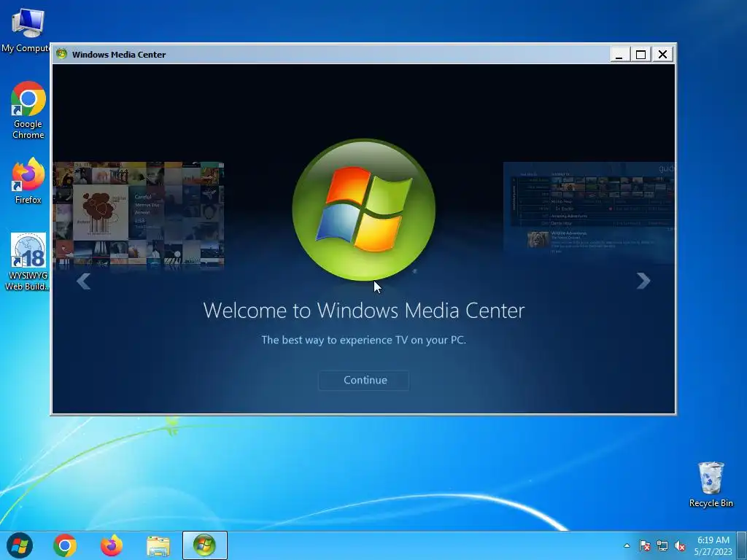The image size is (747, 560).
Task: Select the Firefox desktop shortcut
Action: (28, 181)
